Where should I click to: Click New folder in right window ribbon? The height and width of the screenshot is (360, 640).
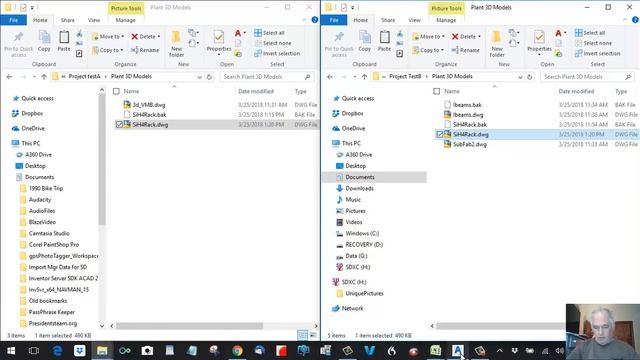(497, 43)
